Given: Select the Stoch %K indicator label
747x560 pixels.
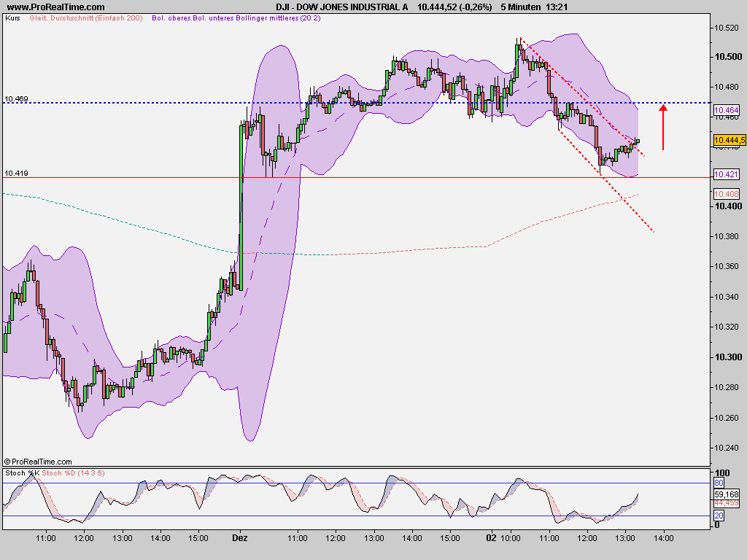Looking at the screenshot, I should coord(22,472).
